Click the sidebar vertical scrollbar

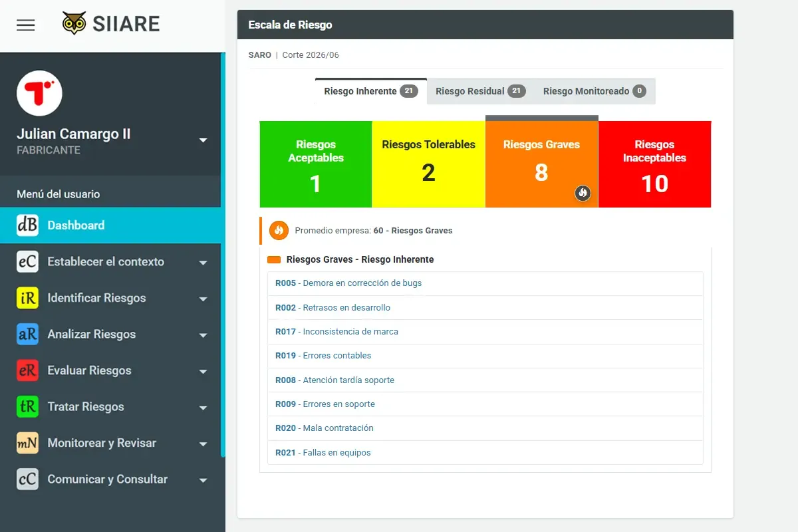[x=223, y=255]
